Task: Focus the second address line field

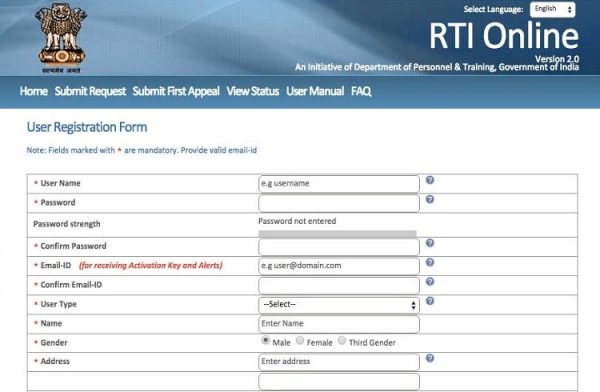Action: [x=339, y=382]
